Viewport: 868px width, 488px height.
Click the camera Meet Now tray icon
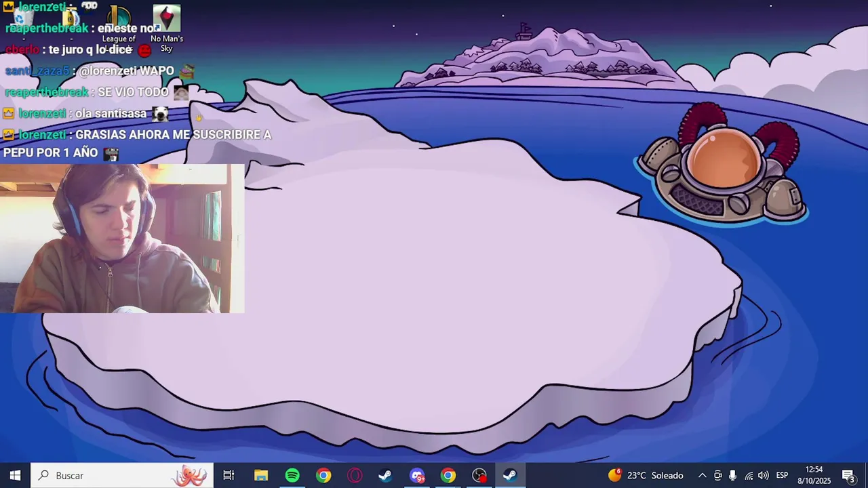click(717, 475)
